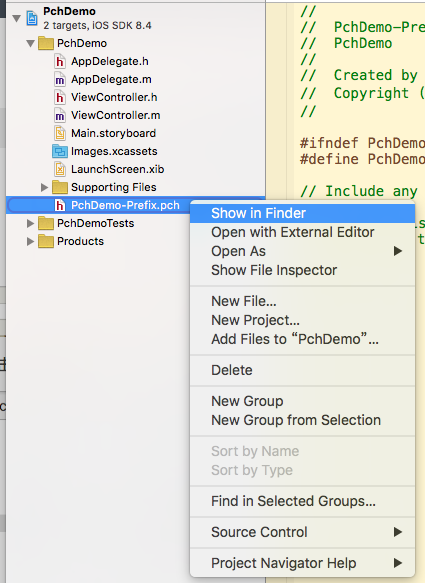The width and height of the screenshot is (425, 583).
Task: Click the "2 targets, iOS SDK 8.4" subtitle
Action: pyautogui.click(x=97, y=26)
